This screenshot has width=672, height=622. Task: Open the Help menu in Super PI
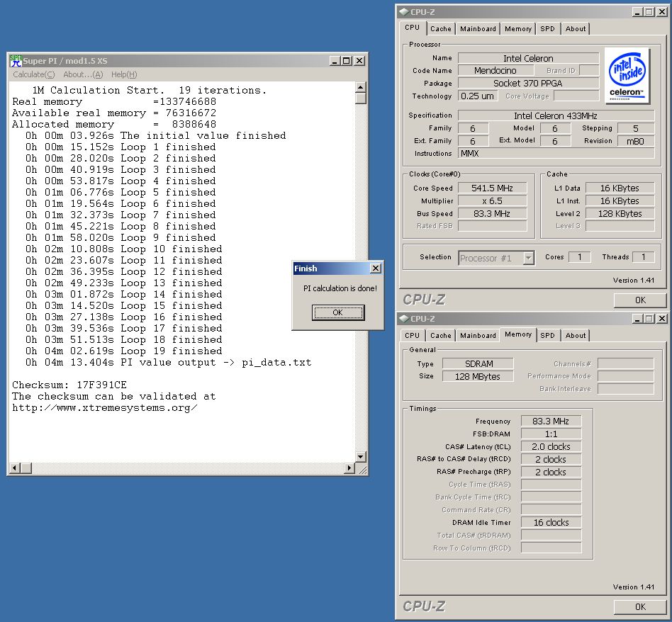tap(124, 74)
